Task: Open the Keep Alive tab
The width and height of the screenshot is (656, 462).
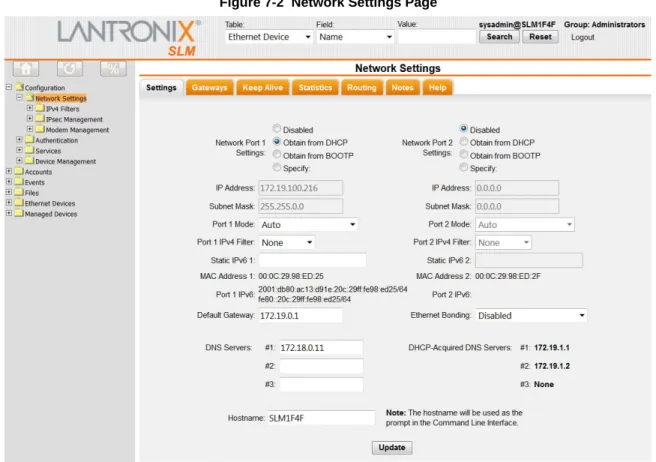Action: pyautogui.click(x=263, y=87)
